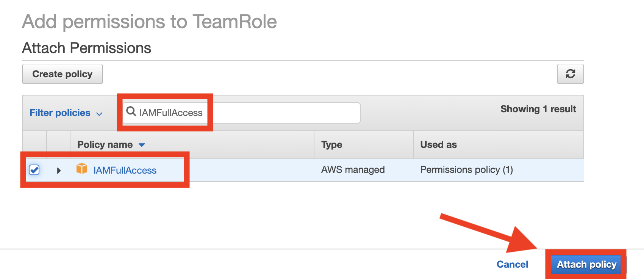Click the Add permissions to TeamRole title
Screen dimensions: 644x279
pos(150,22)
